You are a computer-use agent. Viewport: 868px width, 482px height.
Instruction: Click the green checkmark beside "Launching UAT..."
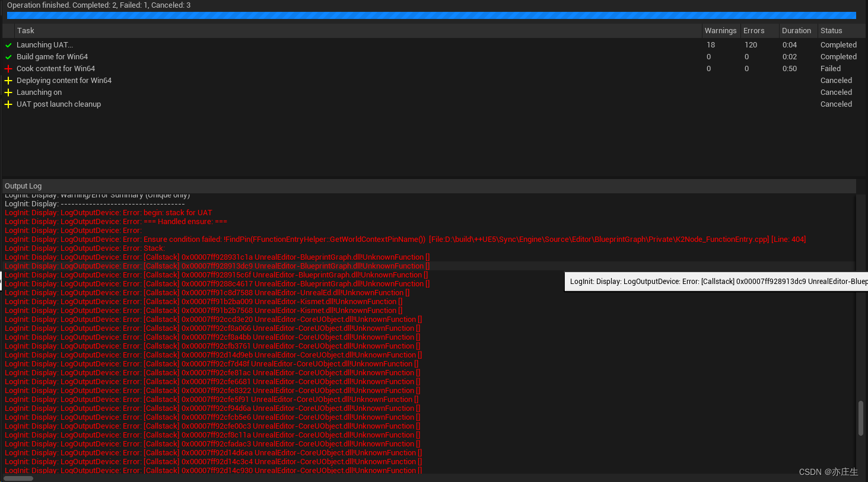(8, 44)
